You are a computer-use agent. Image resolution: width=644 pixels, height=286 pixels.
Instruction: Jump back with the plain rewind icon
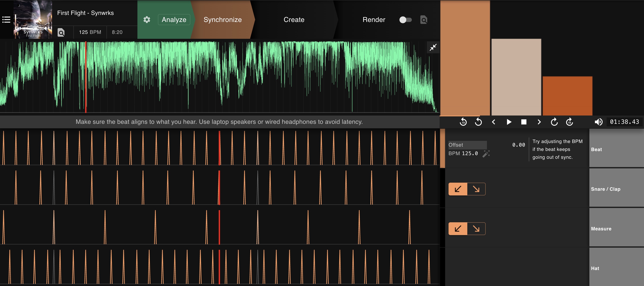point(478,122)
